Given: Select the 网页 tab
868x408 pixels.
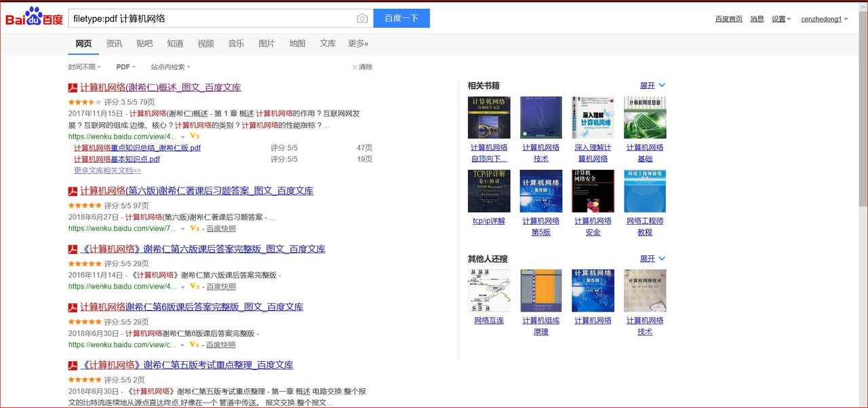Looking at the screenshot, I should tap(83, 43).
